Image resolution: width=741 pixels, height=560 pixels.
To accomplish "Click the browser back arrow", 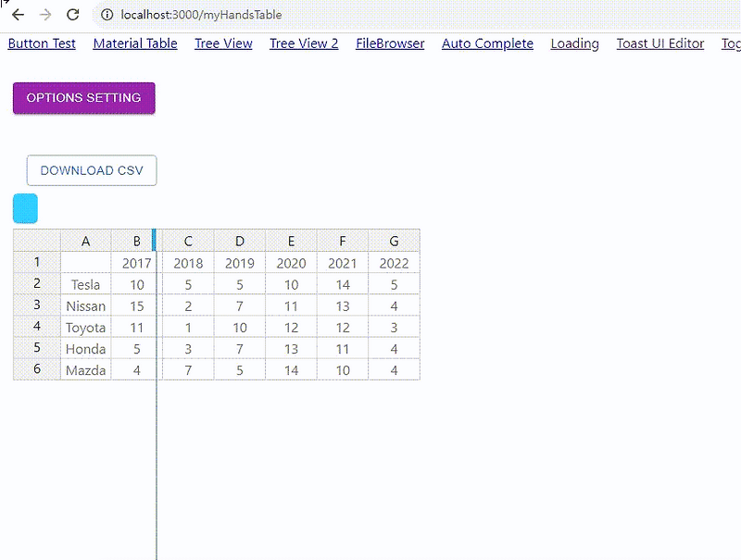I will pos(19,15).
